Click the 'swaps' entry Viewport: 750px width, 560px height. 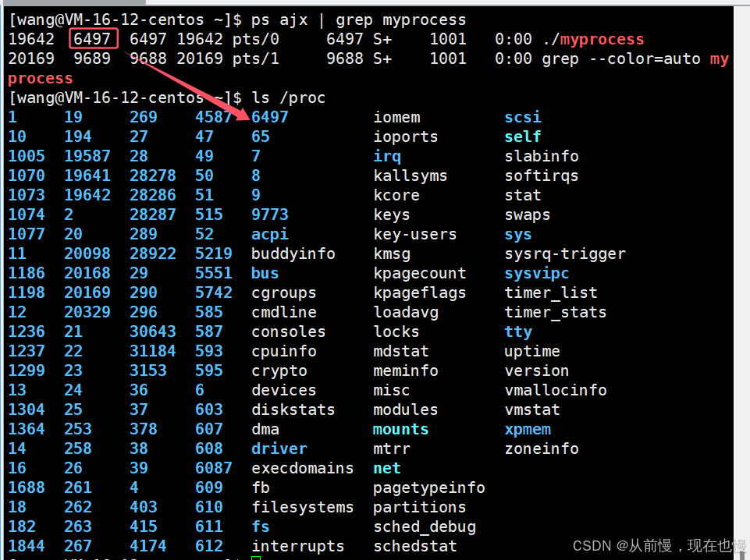[528, 215]
